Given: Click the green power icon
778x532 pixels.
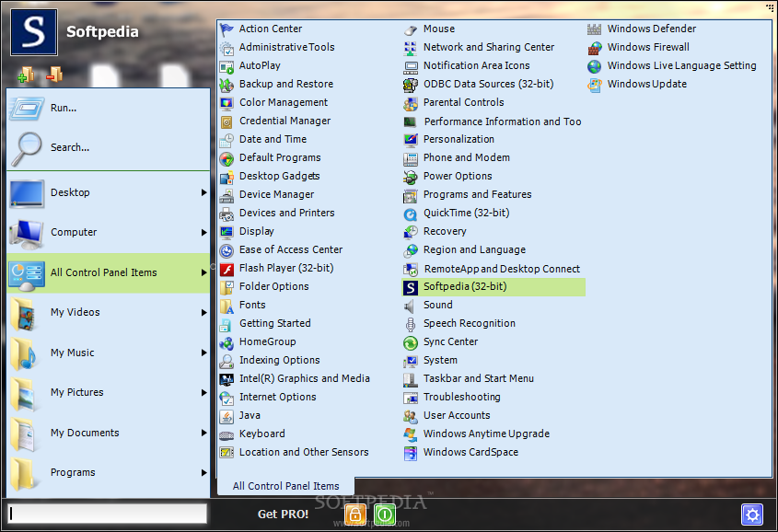Looking at the screenshot, I should pos(385,514).
